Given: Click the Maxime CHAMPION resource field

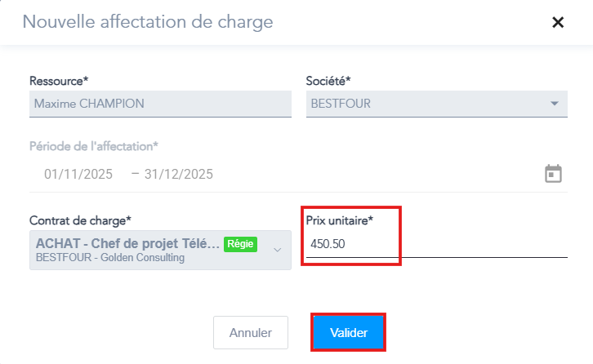Looking at the screenshot, I should coord(160,104).
